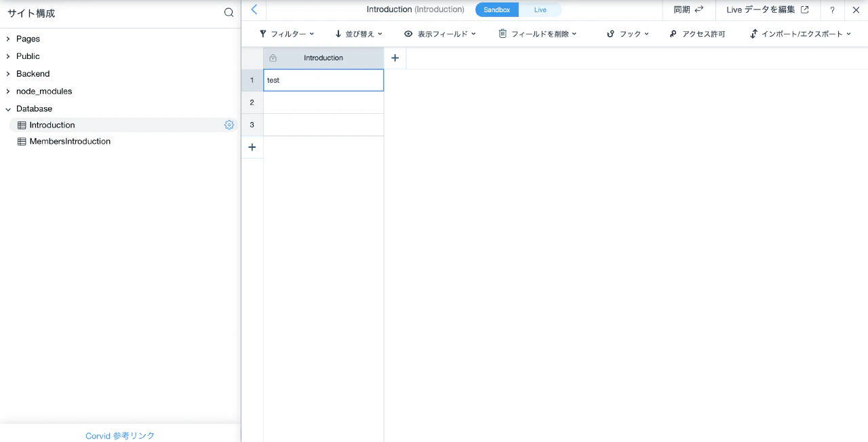Open the Corvid 参考リンク link
Viewport: 868px width, 442px height.
click(x=120, y=436)
